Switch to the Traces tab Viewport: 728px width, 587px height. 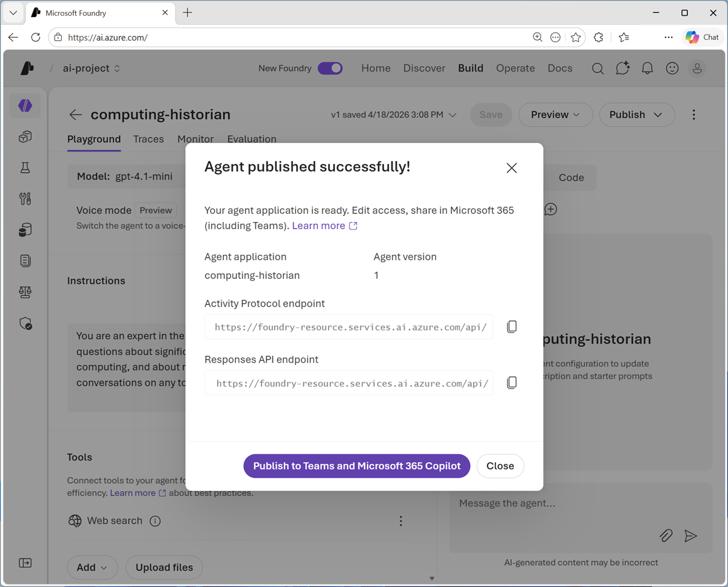tap(149, 139)
